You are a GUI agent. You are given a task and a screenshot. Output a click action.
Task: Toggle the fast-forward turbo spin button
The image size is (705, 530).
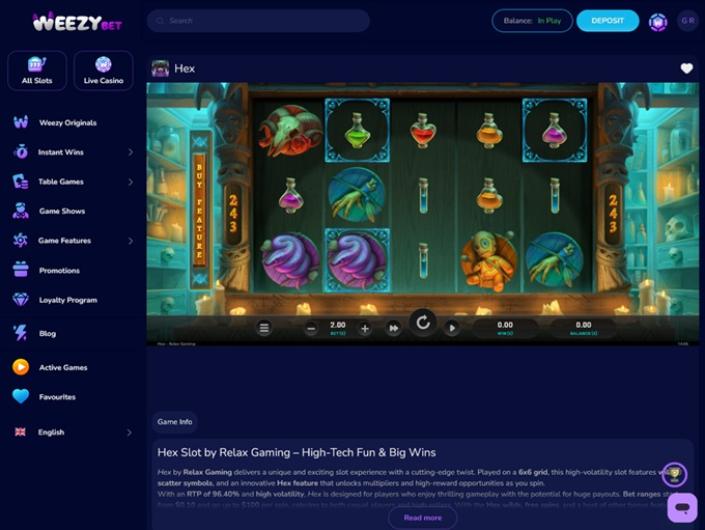(x=393, y=328)
